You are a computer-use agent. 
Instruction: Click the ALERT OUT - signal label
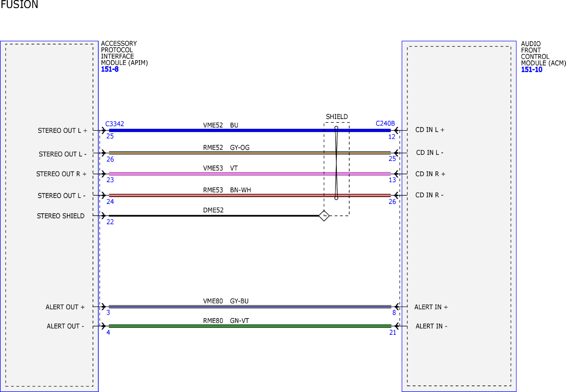[x=65, y=326]
